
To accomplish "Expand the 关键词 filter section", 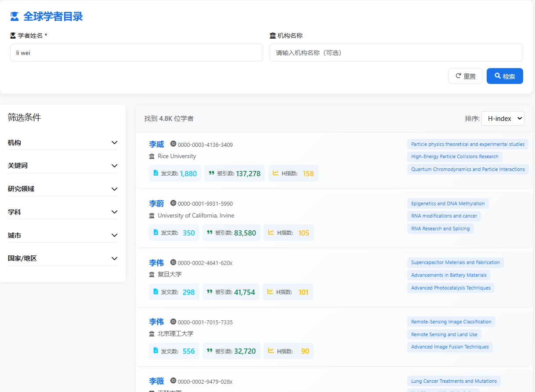I will (x=114, y=166).
